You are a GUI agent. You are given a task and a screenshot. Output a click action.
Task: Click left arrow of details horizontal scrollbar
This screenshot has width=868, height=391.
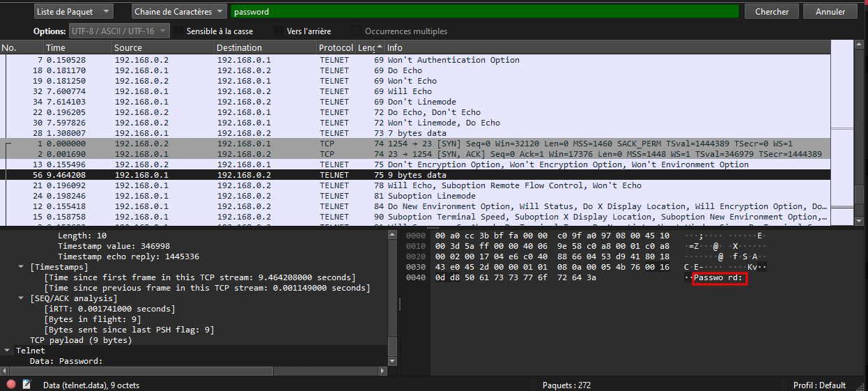pyautogui.click(x=5, y=371)
